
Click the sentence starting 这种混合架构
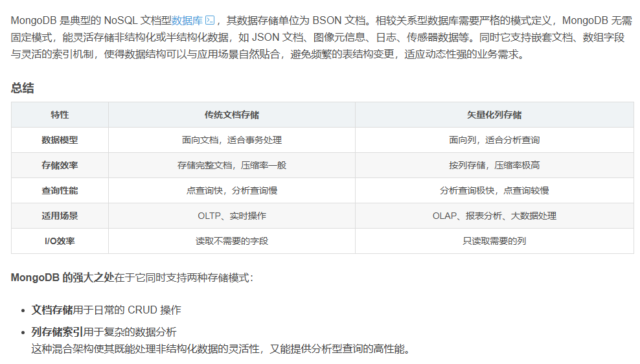coord(220,349)
